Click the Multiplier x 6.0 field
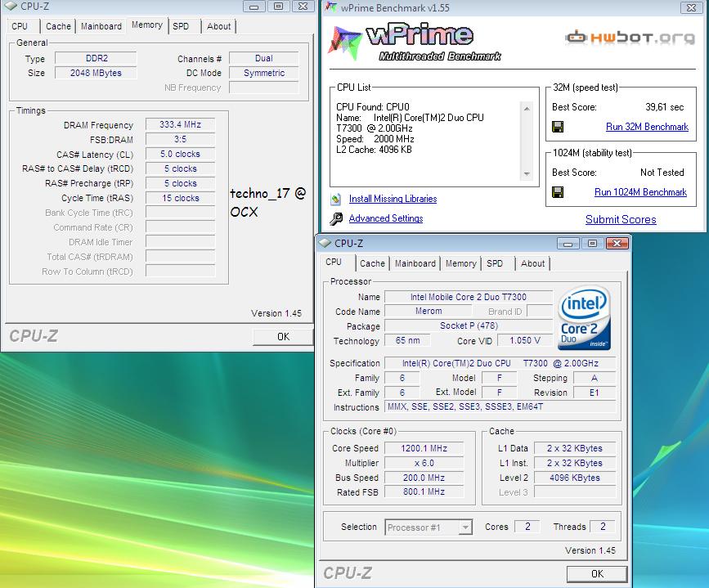 point(424,463)
